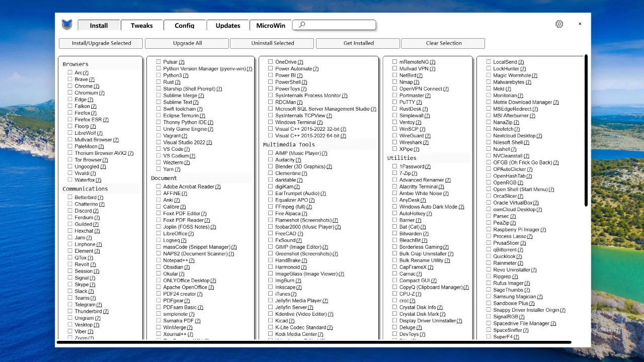
Task: Select the MicroWin tab
Action: [271, 26]
